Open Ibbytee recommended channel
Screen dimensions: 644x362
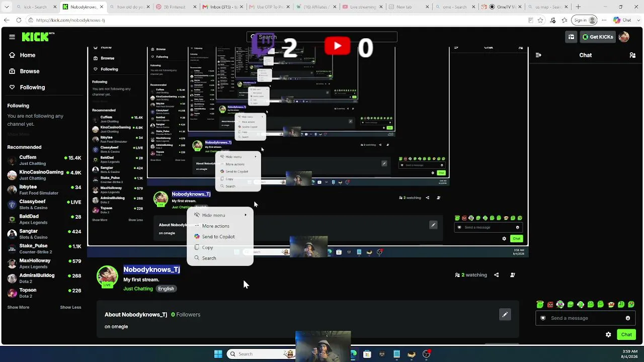pos(44,190)
